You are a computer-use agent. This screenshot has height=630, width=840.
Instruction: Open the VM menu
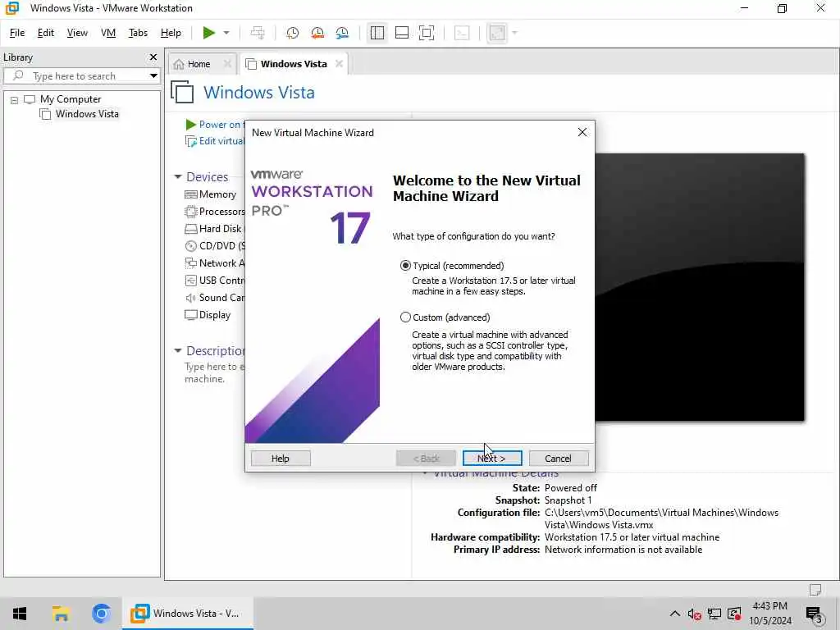click(108, 33)
